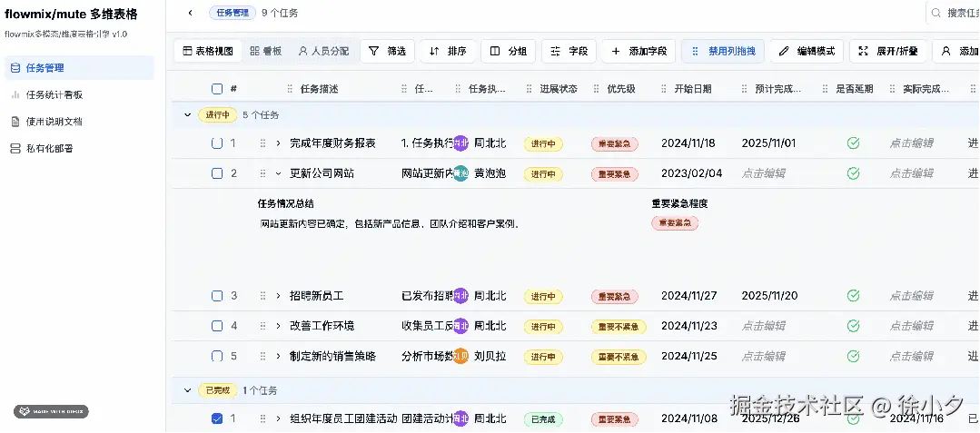Click the 分组 group button

(x=508, y=51)
